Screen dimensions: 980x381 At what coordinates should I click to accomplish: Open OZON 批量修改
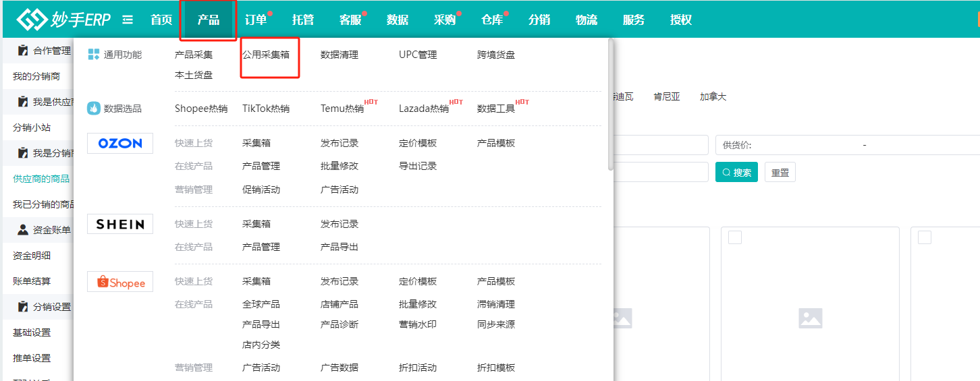pos(339,166)
